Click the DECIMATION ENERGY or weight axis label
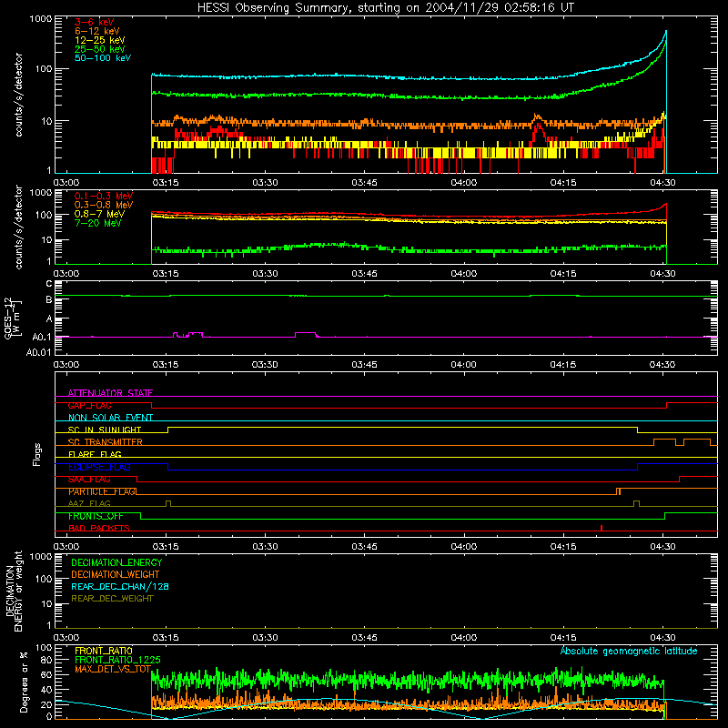The image size is (728, 728). (13, 591)
